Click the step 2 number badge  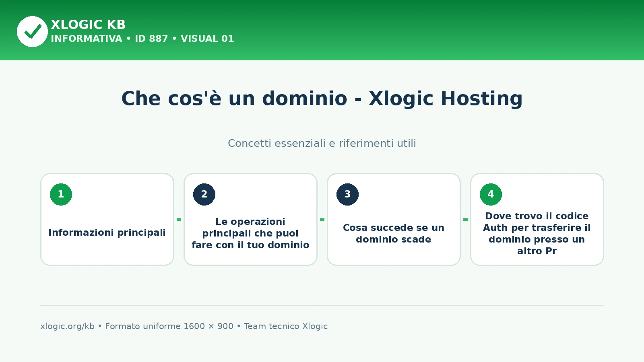coord(204,194)
